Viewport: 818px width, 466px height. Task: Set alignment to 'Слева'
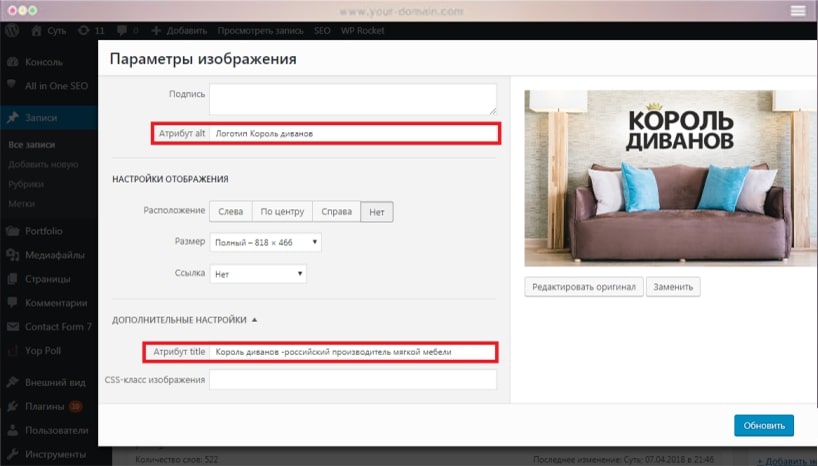pos(231,211)
